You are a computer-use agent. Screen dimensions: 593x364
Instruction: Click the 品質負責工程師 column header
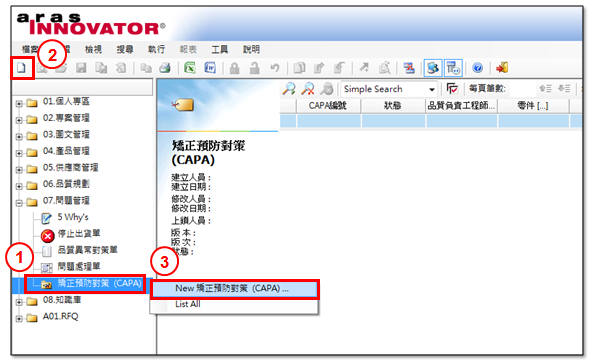click(461, 106)
